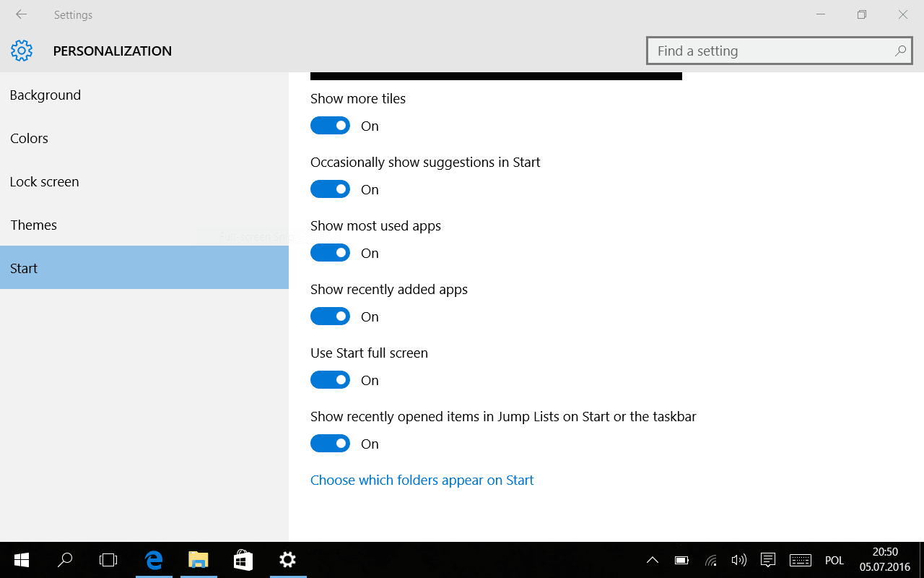Click the back arrow in Settings
Viewport: 924px width, 578px height.
pyautogui.click(x=21, y=14)
